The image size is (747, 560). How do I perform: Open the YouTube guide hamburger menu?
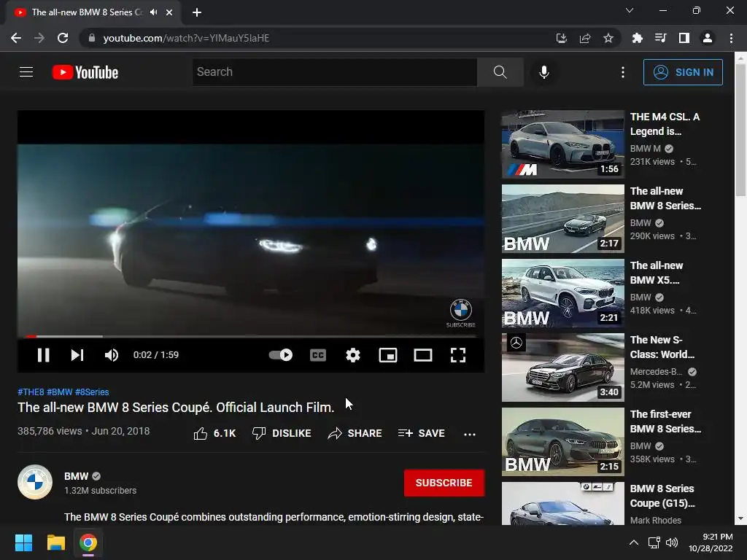[x=26, y=72]
